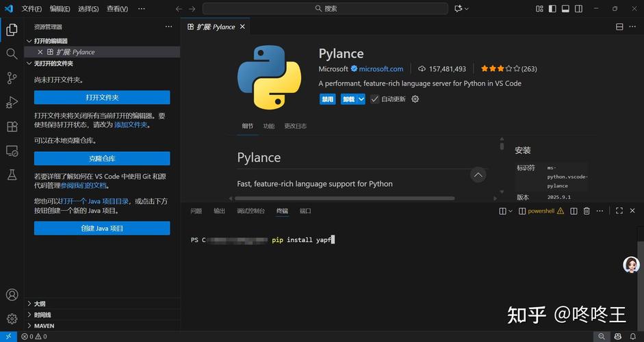Open Pylance extension settings gear
The width and height of the screenshot is (644, 342).
click(415, 99)
